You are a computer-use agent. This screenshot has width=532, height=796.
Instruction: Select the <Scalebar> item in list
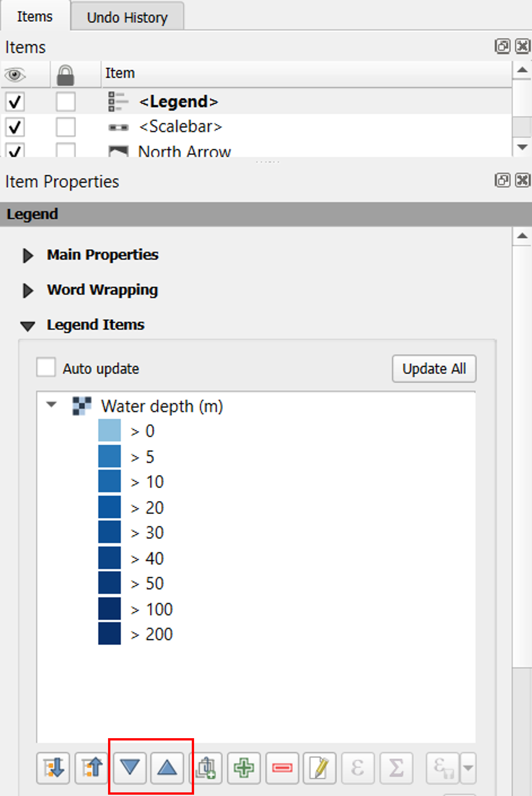pyautogui.click(x=180, y=127)
